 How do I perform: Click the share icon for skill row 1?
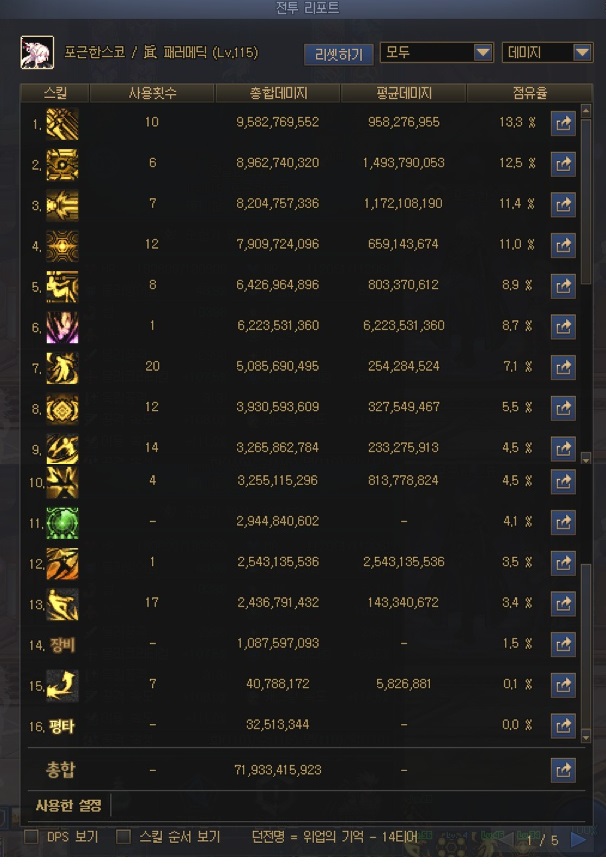(563, 124)
